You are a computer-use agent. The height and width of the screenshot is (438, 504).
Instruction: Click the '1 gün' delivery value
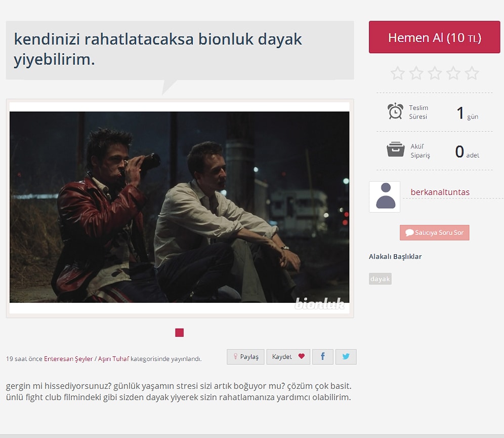[468, 113]
